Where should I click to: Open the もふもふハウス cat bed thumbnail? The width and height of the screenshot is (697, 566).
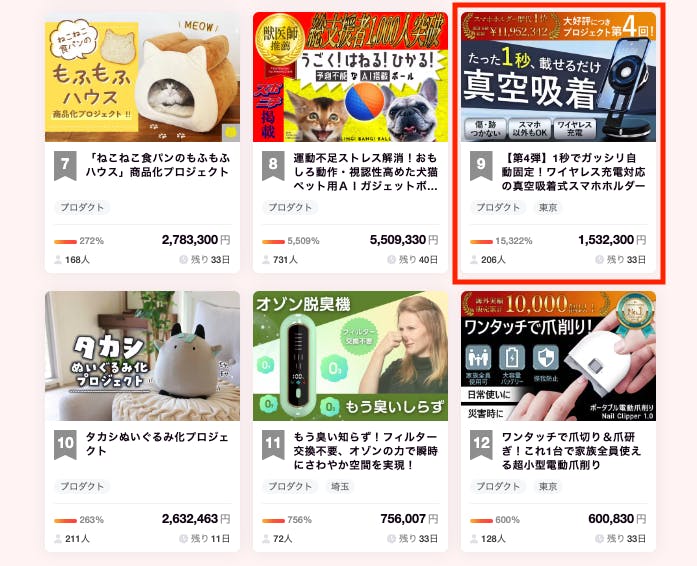tap(142, 77)
